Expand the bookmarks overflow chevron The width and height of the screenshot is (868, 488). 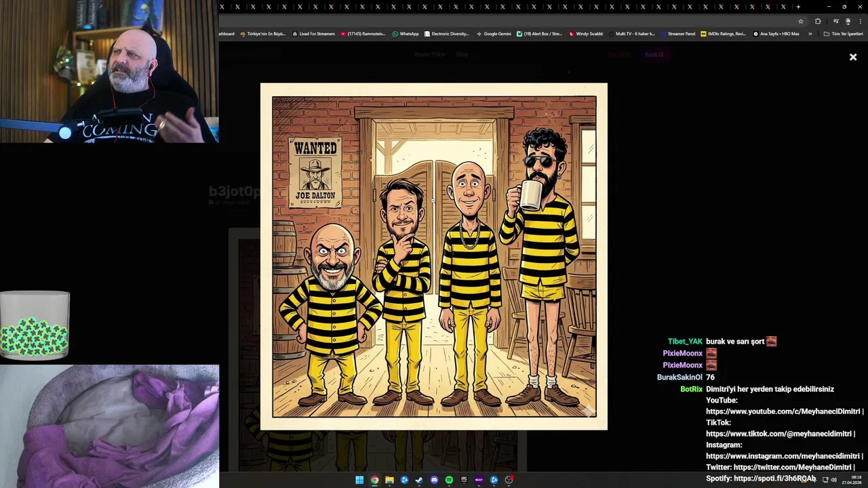coord(810,34)
